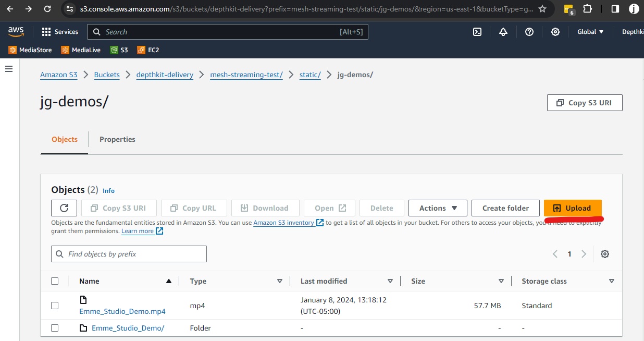The height and width of the screenshot is (341, 644).
Task: Navigate to static/ breadcrumb
Action: coord(310,75)
